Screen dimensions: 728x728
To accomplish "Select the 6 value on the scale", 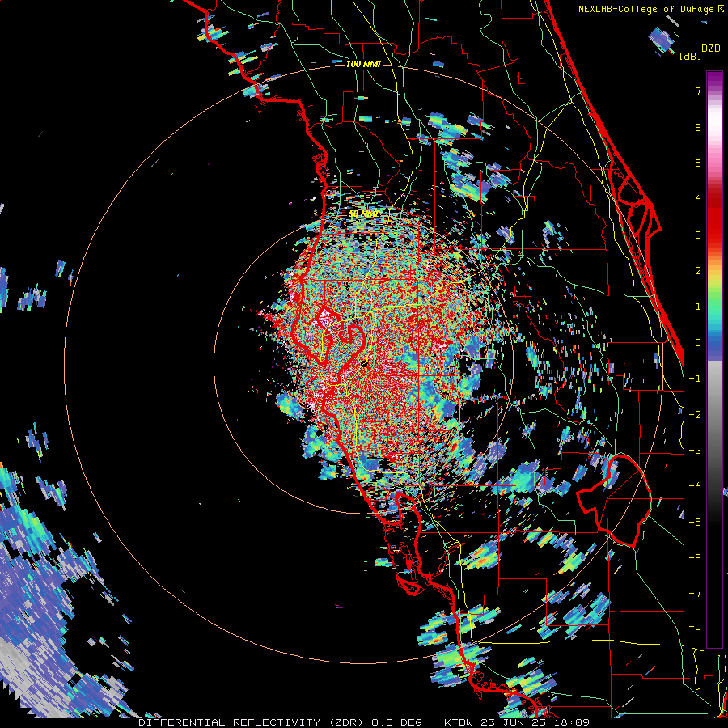I will pos(698,127).
